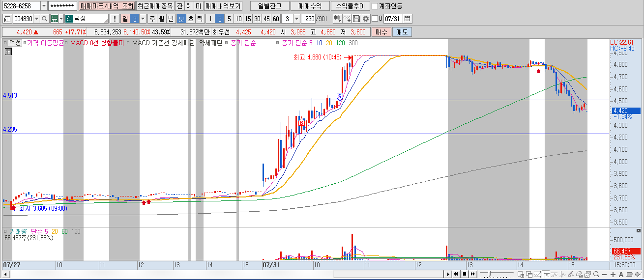Click the bar count field 230
Viewport: 644px width, 280px height.
pyautogui.click(x=308, y=19)
